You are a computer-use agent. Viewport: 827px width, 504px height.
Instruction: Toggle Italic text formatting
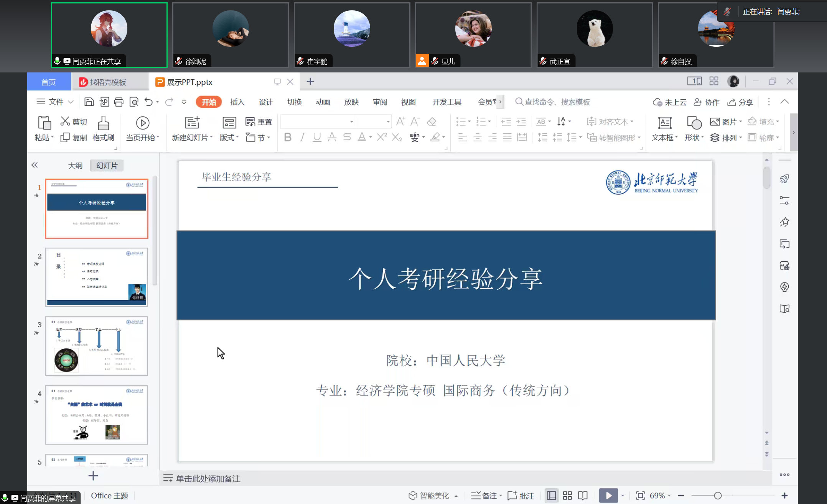[302, 137]
